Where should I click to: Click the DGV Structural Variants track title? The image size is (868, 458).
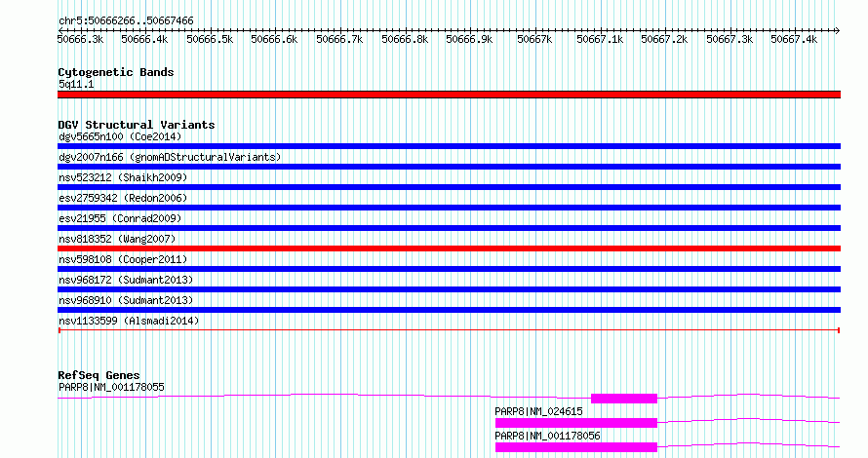pyautogui.click(x=137, y=125)
